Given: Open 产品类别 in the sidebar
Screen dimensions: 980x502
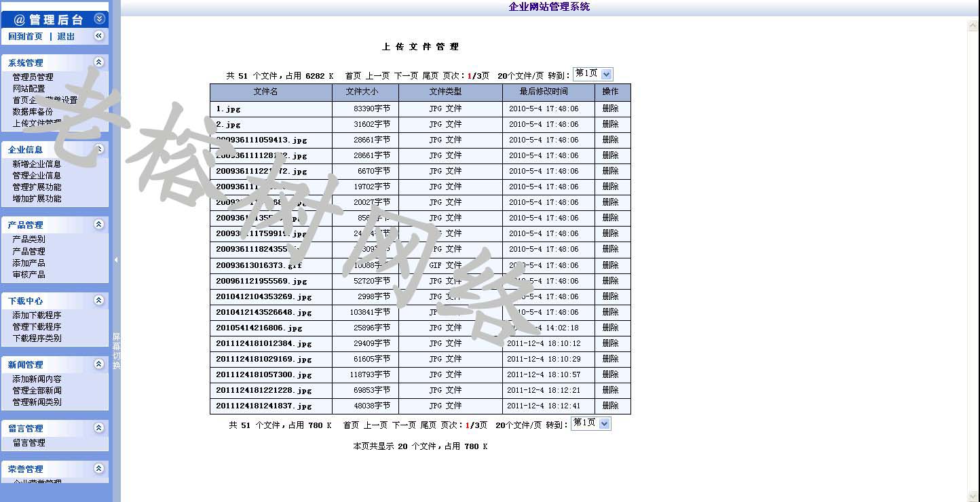Looking at the screenshot, I should (29, 239).
